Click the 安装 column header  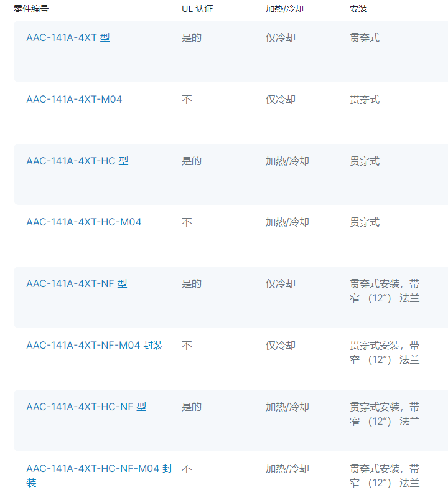pyautogui.click(x=358, y=9)
